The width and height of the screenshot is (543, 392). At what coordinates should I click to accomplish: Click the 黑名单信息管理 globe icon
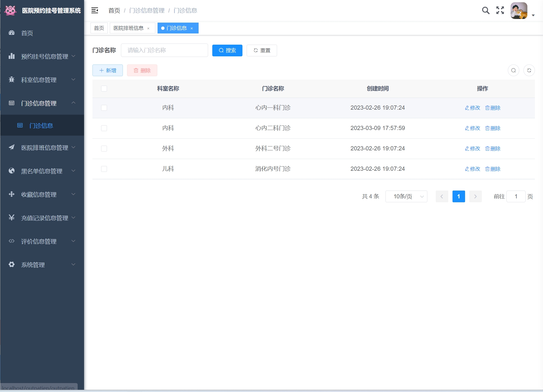[11, 171]
